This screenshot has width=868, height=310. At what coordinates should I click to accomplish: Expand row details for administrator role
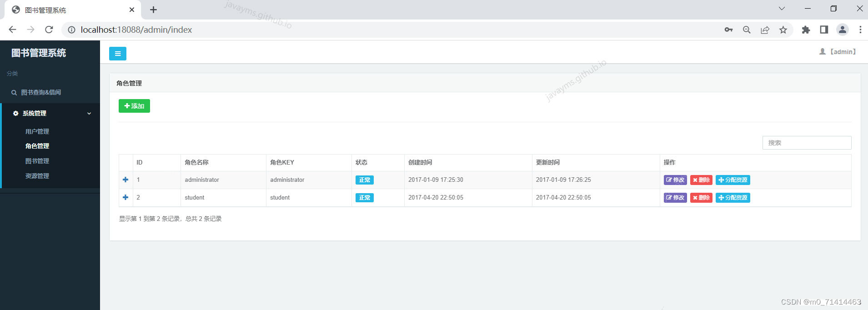[x=125, y=180]
